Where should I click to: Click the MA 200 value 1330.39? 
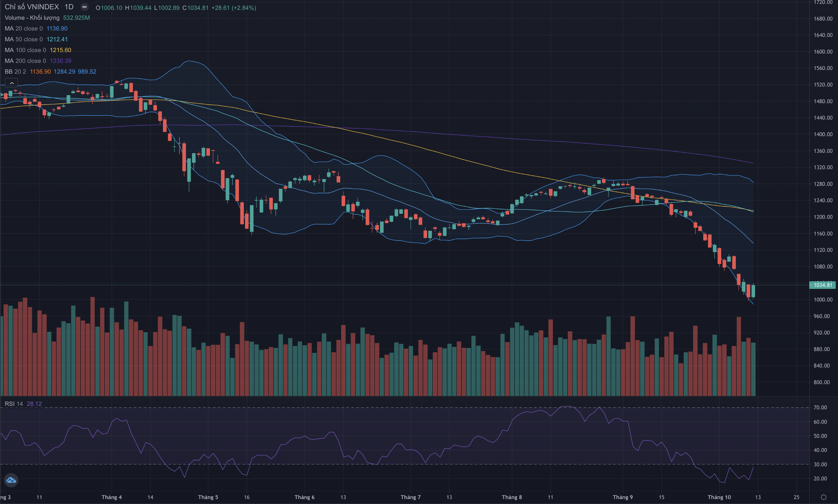coord(60,61)
